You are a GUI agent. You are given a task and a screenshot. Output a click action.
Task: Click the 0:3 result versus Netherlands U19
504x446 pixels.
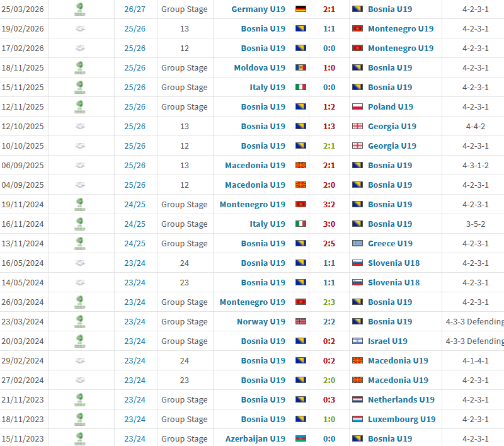(329, 400)
